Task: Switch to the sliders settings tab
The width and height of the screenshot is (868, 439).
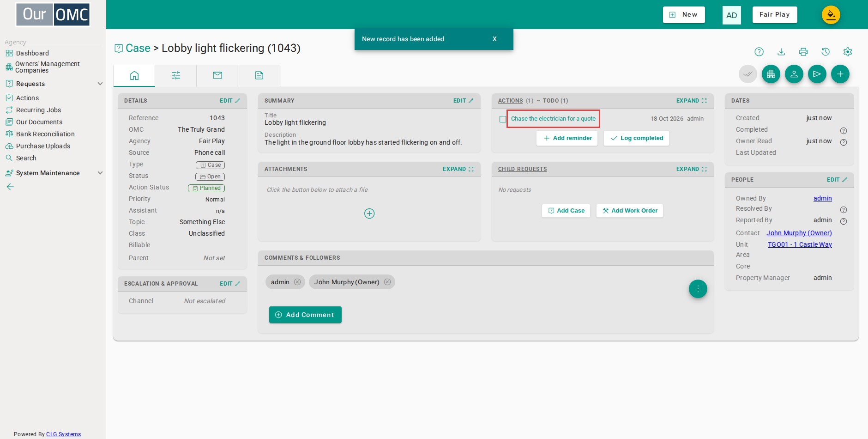Action: (176, 75)
